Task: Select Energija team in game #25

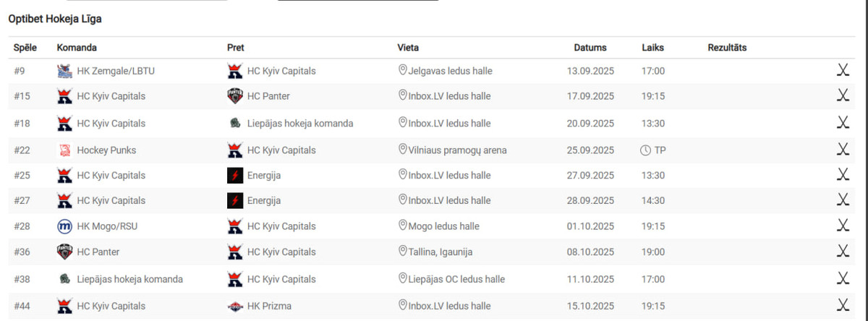Action: tap(264, 175)
